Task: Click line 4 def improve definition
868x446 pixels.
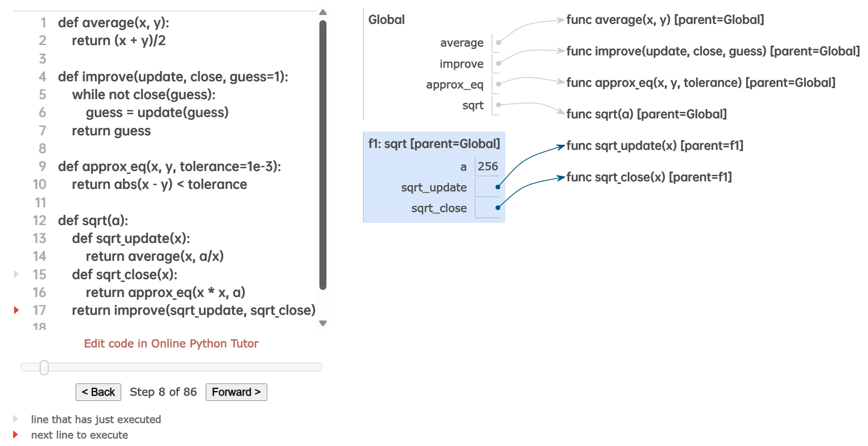Action: [173, 77]
